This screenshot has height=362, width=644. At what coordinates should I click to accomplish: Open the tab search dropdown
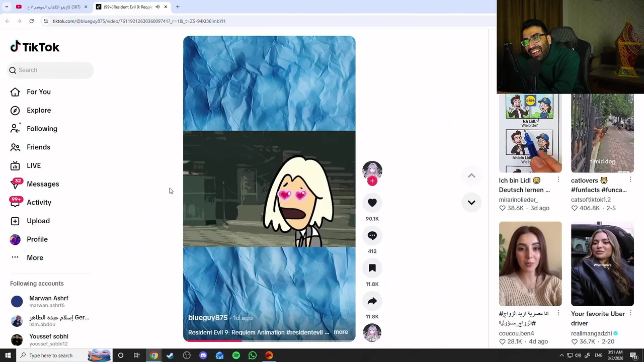coord(7,7)
